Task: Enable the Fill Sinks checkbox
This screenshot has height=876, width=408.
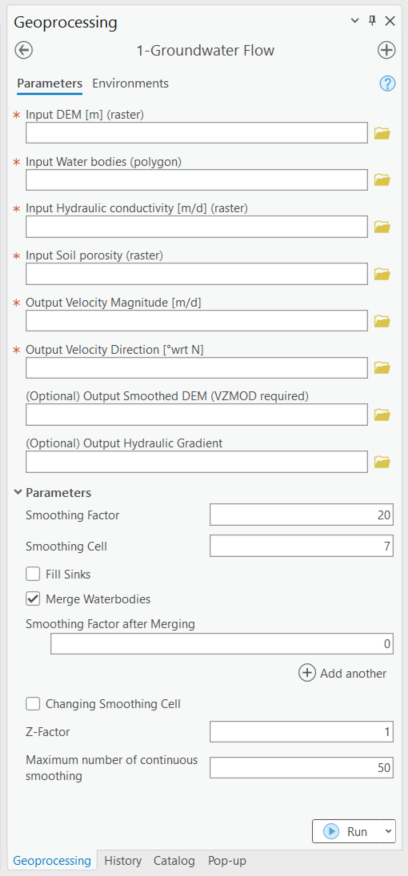Action: [33, 574]
